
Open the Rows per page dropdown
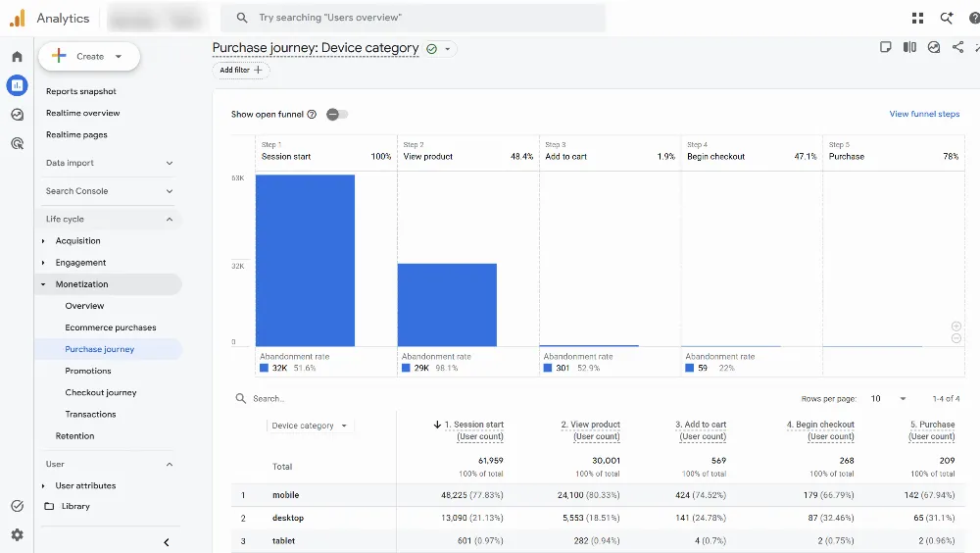888,398
